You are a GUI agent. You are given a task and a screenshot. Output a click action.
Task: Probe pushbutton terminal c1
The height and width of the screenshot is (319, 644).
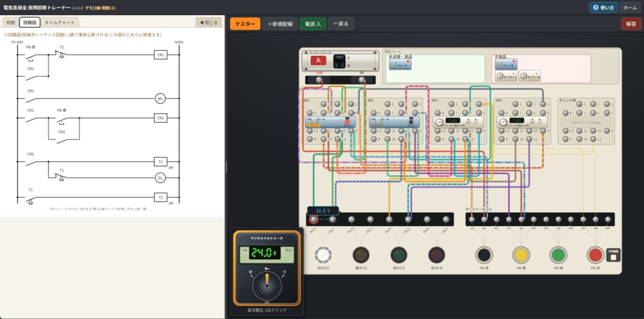coord(472,220)
